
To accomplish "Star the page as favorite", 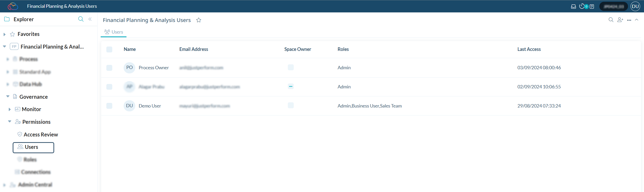I will [198, 20].
